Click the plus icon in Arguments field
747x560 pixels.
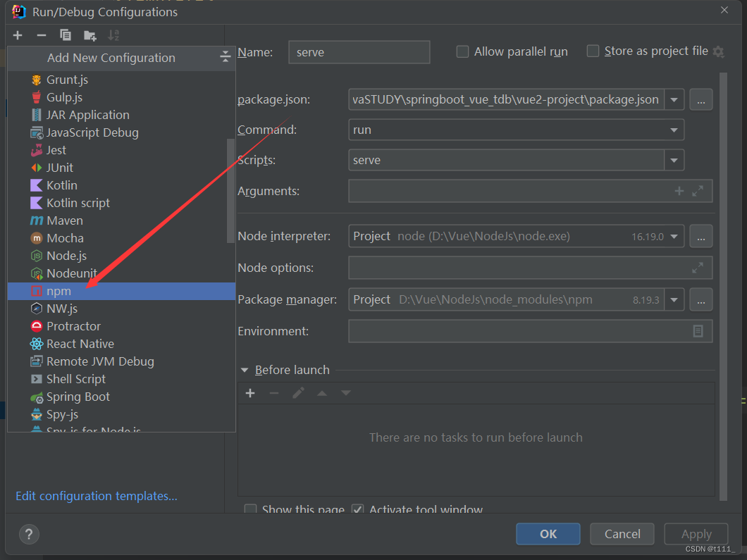tap(679, 191)
